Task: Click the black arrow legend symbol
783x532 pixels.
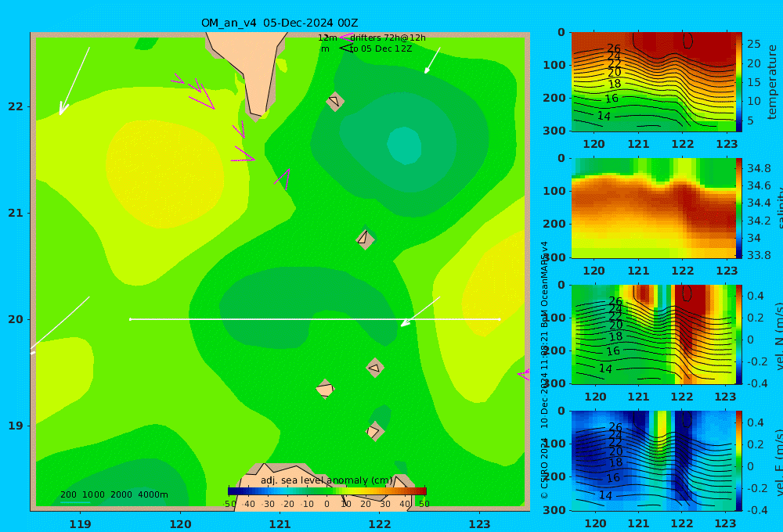Action: pyautogui.click(x=346, y=49)
